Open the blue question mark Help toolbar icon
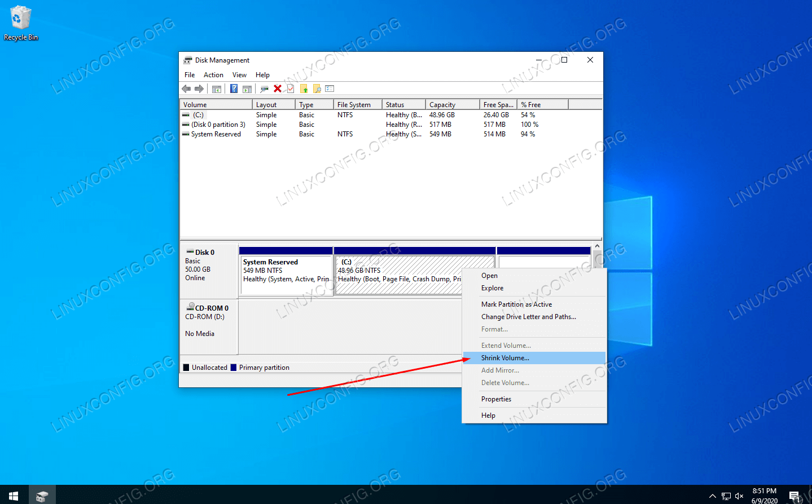 [234, 89]
